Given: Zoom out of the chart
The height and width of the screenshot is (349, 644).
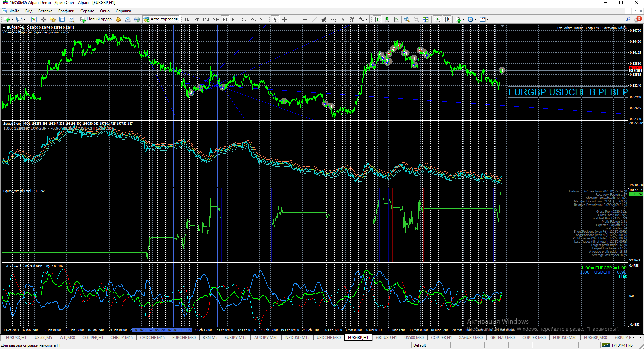Looking at the screenshot, I should pos(416,19).
